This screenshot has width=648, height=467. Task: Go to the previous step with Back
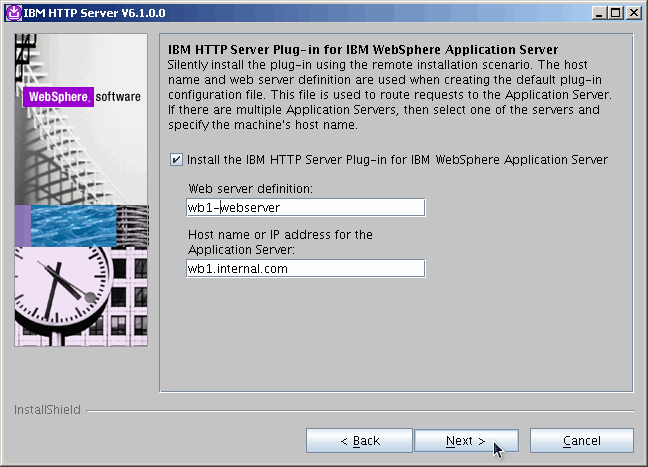(359, 441)
